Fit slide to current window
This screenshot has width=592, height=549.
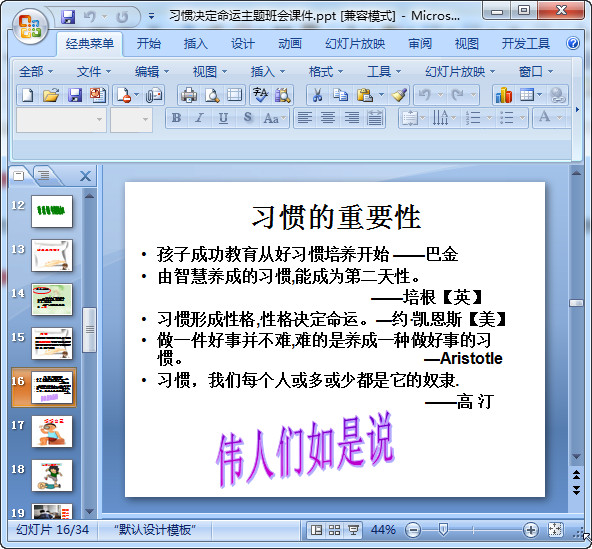[555, 530]
